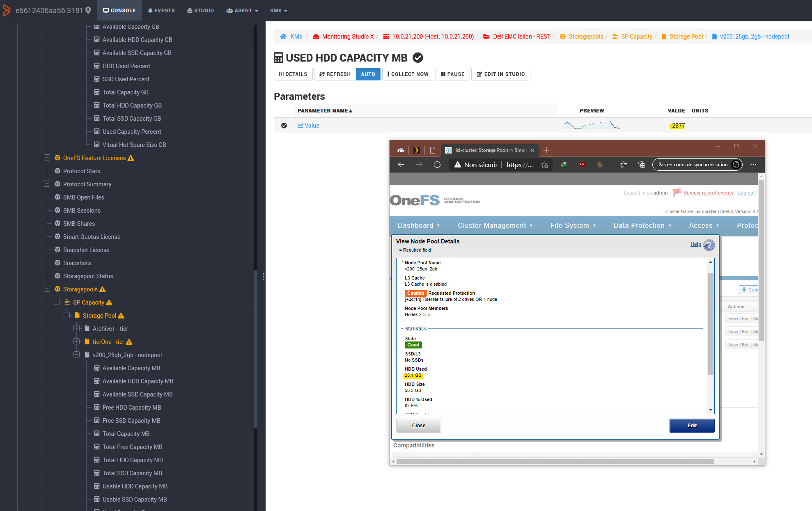This screenshot has width=812, height=511.
Task: Click the COLLECT NOW button
Action: coord(408,74)
